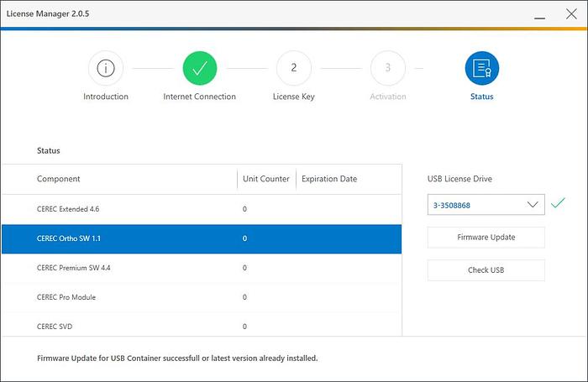Click the Introduction info step icon
The height and width of the screenshot is (382, 588).
point(106,69)
